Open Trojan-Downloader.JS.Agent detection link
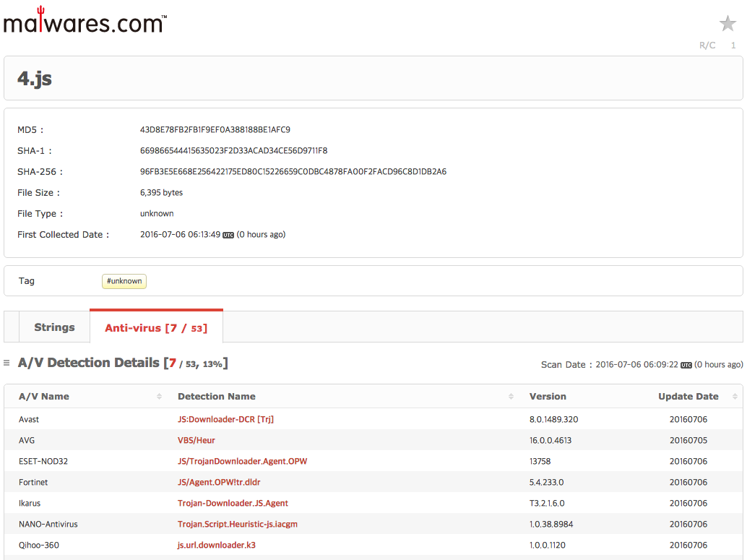This screenshot has height=560, width=747. click(x=233, y=504)
